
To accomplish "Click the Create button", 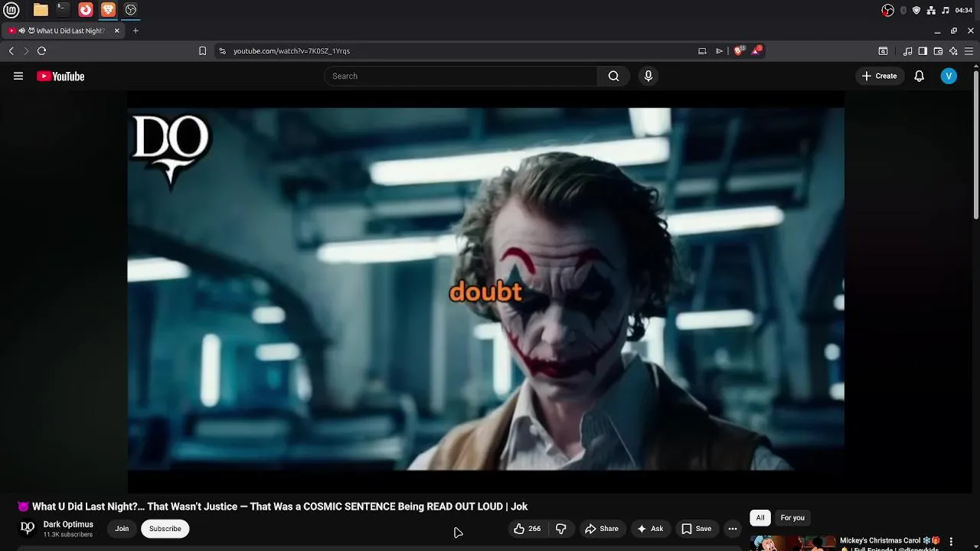I will coord(879,76).
